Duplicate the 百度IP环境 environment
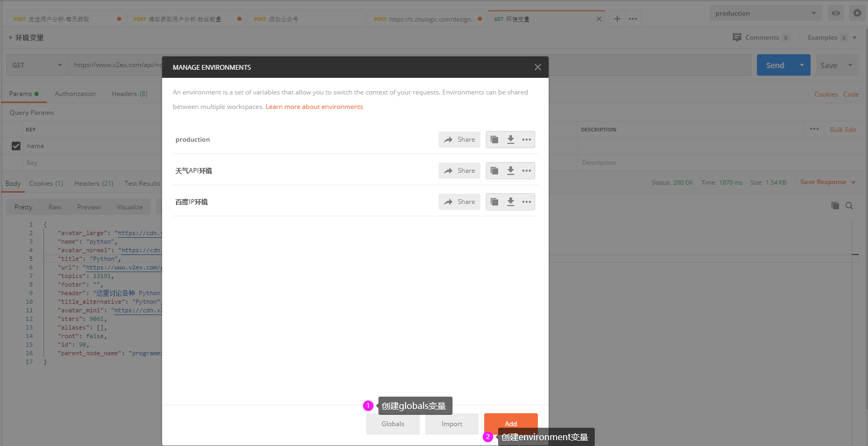The height and width of the screenshot is (446, 868). click(494, 202)
